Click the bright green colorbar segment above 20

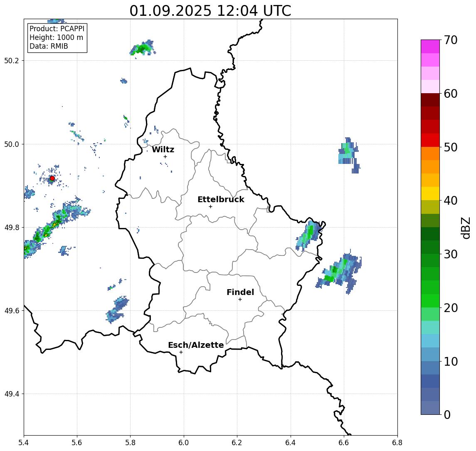click(430, 300)
